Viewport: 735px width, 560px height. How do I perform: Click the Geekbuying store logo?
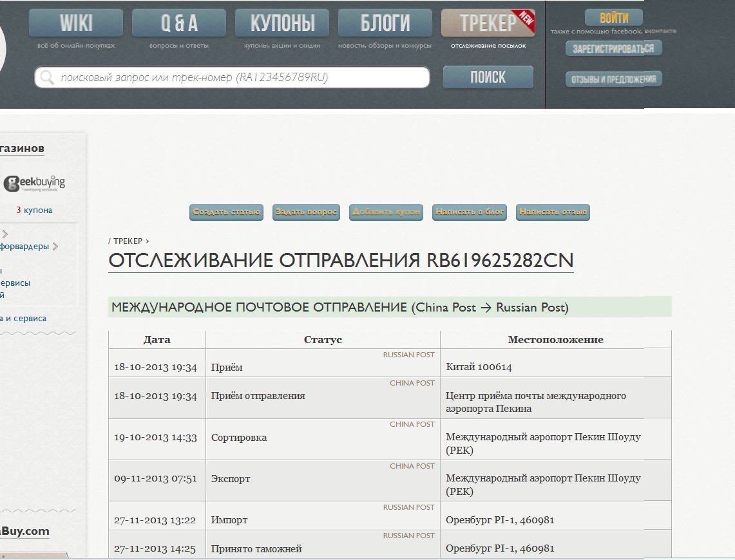coord(35,184)
